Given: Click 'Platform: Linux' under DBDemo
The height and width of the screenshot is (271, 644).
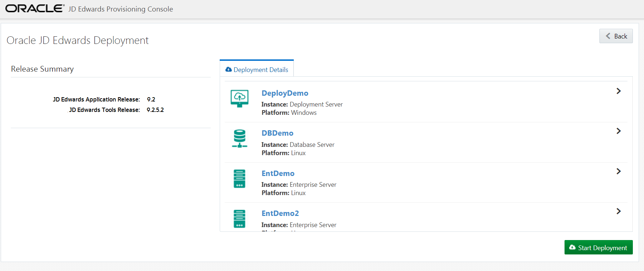Looking at the screenshot, I should click(x=283, y=153).
